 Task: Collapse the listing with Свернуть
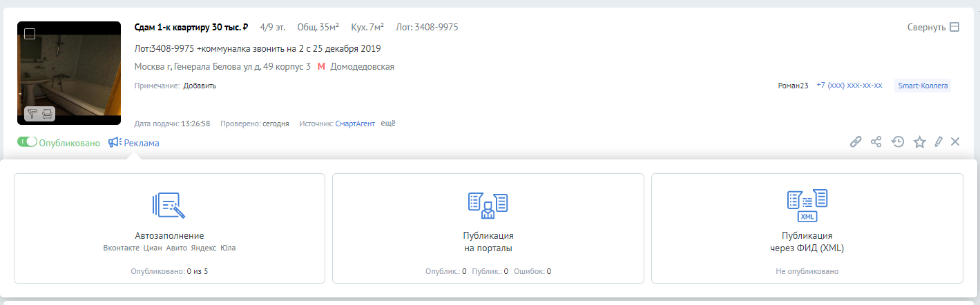(934, 27)
